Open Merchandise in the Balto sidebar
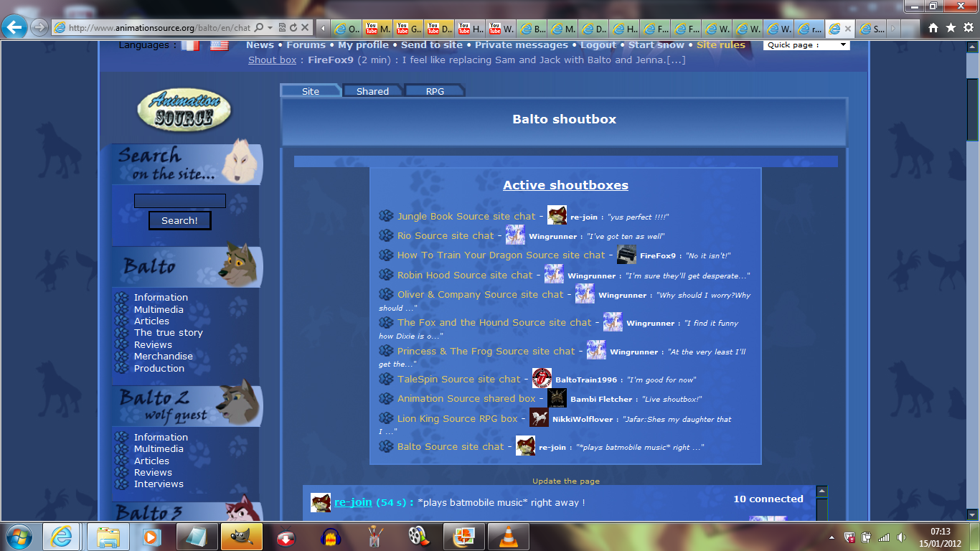The image size is (980, 551). click(164, 356)
